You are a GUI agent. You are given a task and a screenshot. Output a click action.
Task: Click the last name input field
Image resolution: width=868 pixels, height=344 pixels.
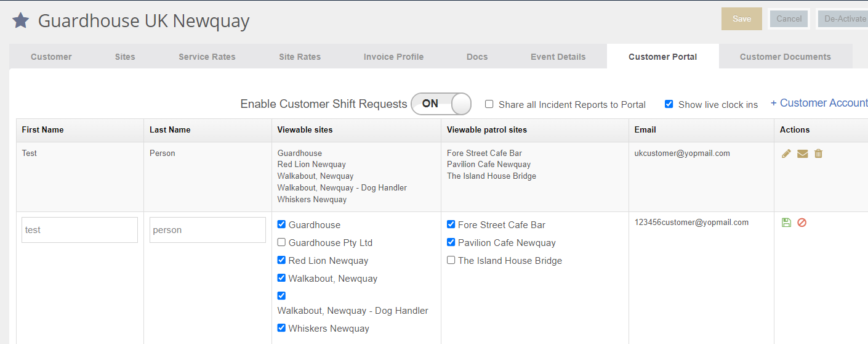click(x=207, y=230)
